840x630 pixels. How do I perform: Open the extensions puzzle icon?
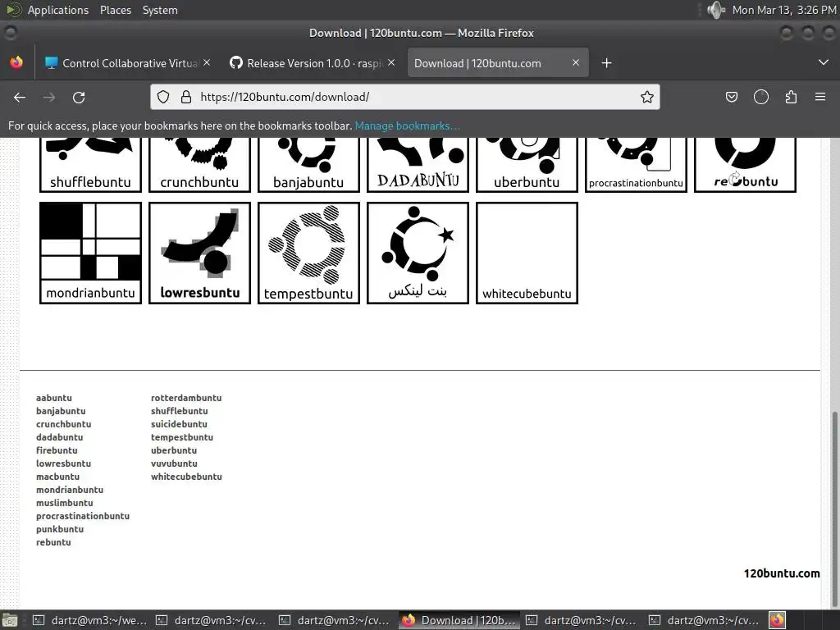[791, 97]
